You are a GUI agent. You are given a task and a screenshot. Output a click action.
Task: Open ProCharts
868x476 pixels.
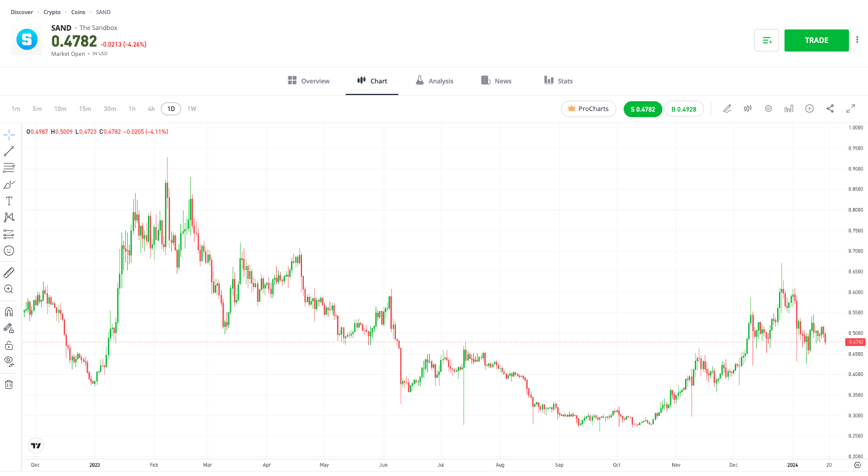coord(588,109)
